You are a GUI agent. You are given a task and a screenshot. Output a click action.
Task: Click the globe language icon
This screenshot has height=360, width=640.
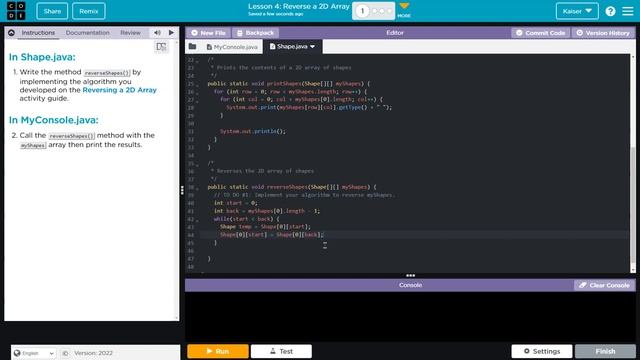[x=17, y=353]
